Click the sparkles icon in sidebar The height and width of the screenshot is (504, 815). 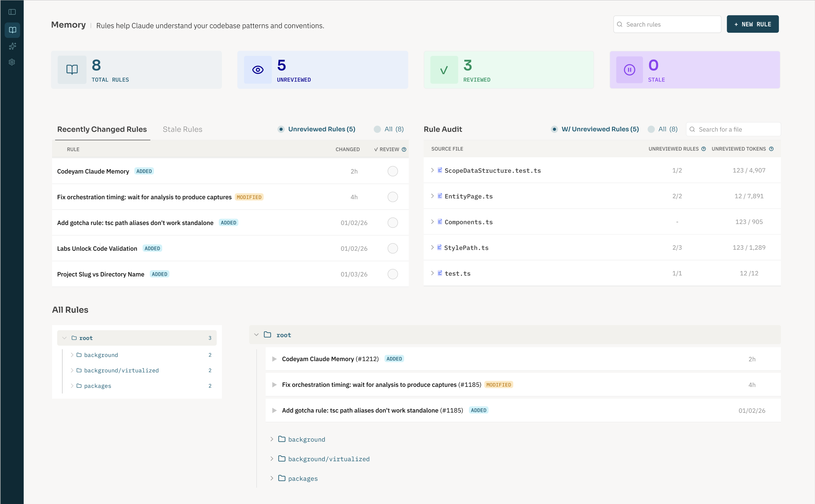(x=12, y=46)
